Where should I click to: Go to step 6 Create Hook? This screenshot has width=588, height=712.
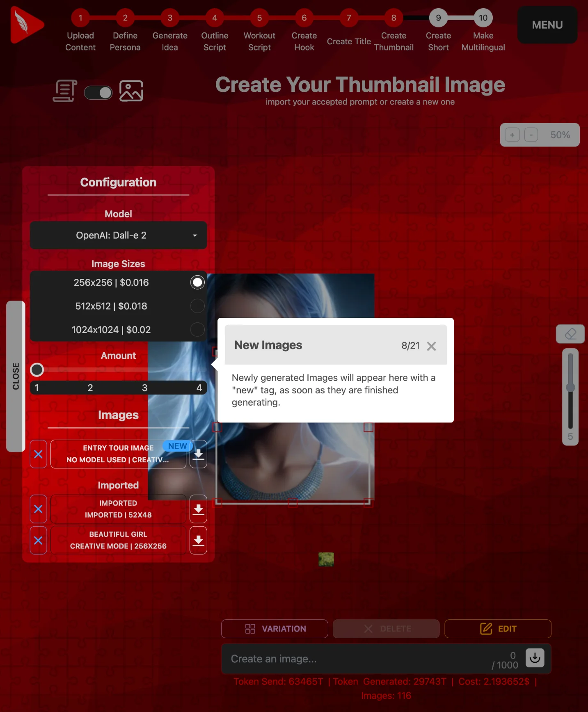tap(304, 18)
